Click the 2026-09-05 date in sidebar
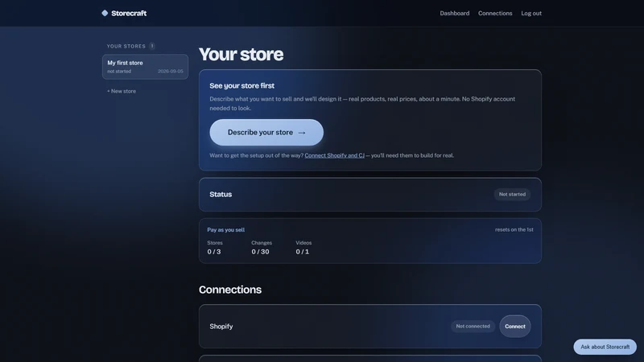This screenshot has height=362, width=644. (171, 72)
